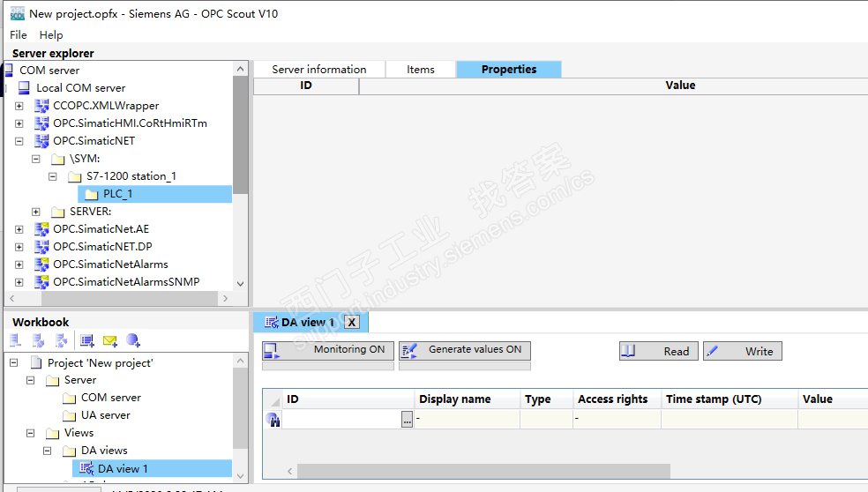Image resolution: width=868 pixels, height=492 pixels.
Task: Click the OPC.SimaticNetAlarms server icon
Action: 41,265
